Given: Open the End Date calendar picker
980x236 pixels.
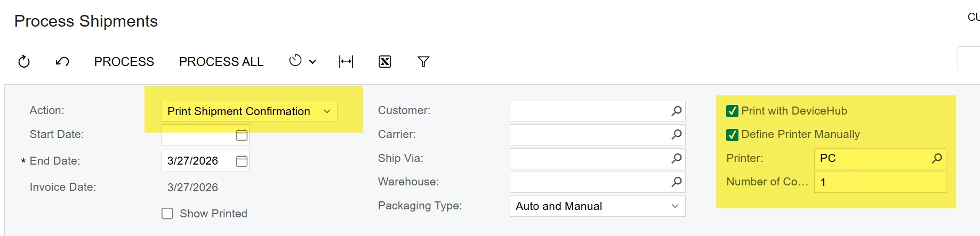Looking at the screenshot, I should pyautogui.click(x=242, y=161).
